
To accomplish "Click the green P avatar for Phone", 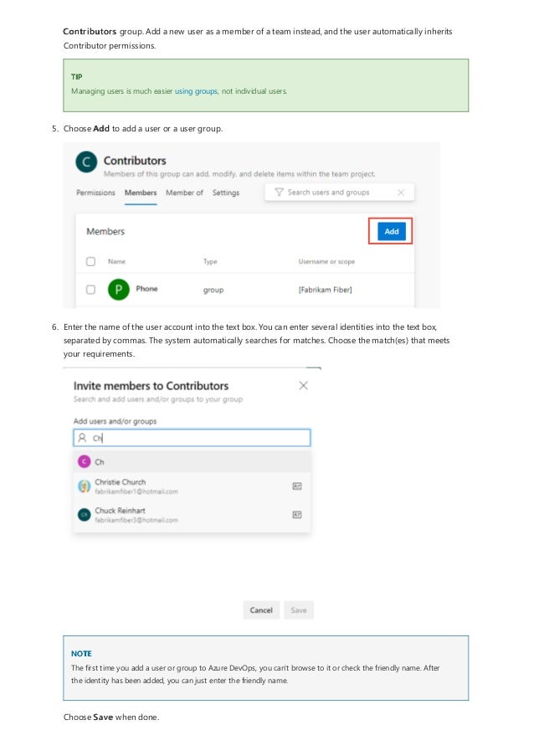I will [x=119, y=290].
